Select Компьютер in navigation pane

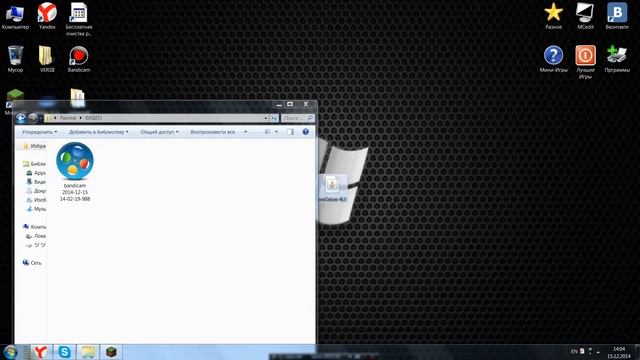(x=34, y=227)
